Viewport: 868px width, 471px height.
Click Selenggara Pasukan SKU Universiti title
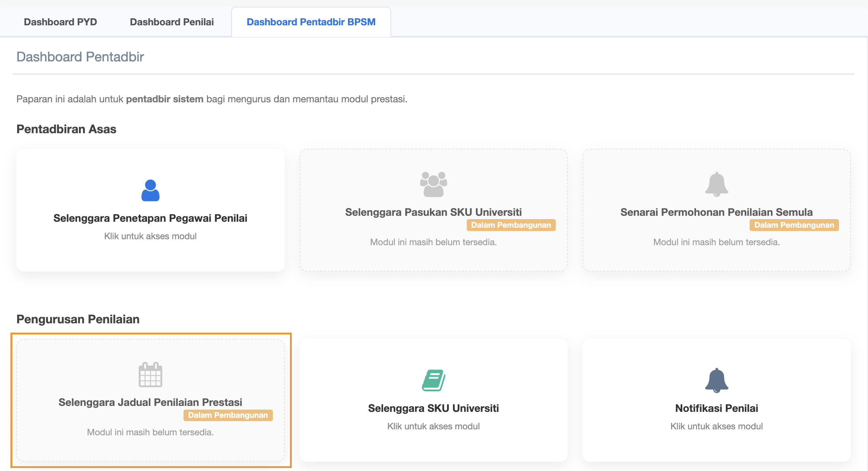click(433, 212)
